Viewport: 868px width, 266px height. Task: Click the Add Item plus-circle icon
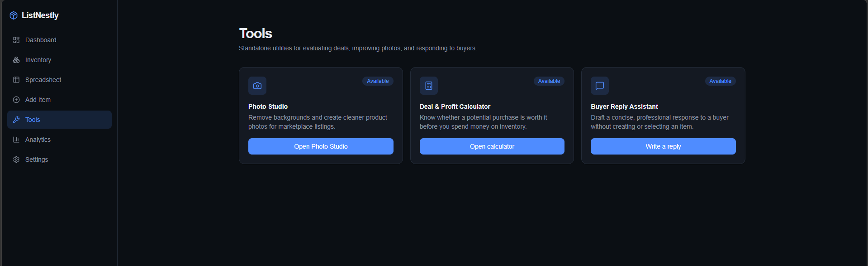point(16,100)
